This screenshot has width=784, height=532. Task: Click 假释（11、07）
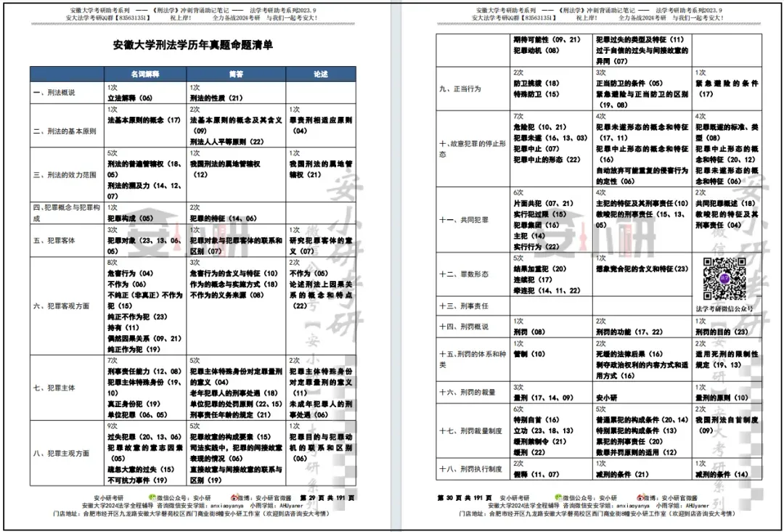pyautogui.click(x=536, y=475)
